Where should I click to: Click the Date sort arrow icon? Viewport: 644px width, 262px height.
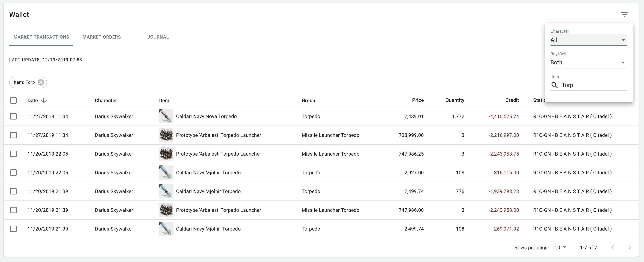tap(44, 100)
